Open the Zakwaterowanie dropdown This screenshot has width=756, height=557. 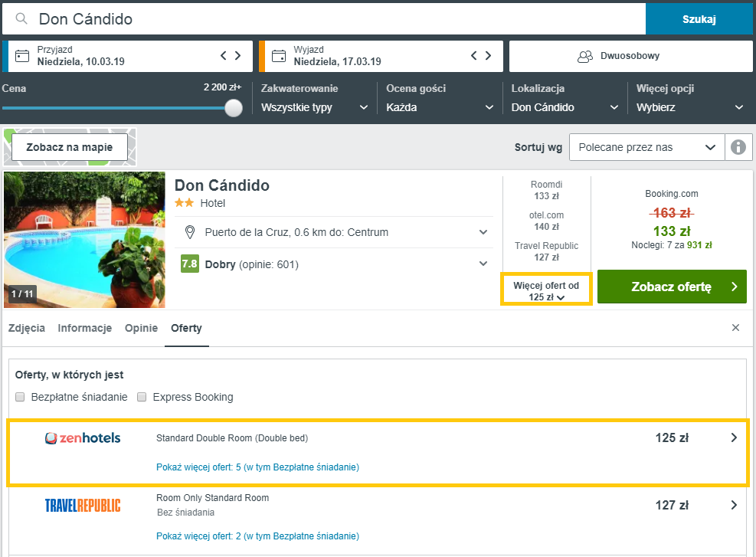(314, 107)
